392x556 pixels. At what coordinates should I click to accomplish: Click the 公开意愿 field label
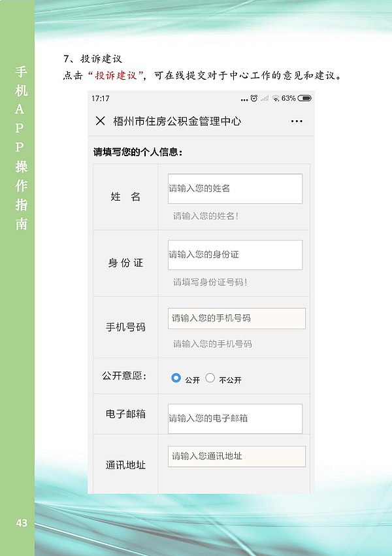124,376
